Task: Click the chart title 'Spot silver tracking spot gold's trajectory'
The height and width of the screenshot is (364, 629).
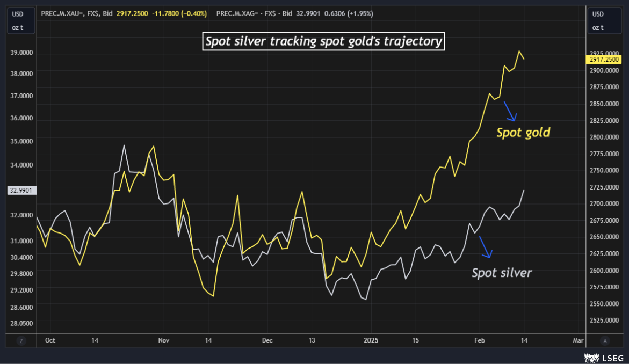Action: [x=324, y=41]
